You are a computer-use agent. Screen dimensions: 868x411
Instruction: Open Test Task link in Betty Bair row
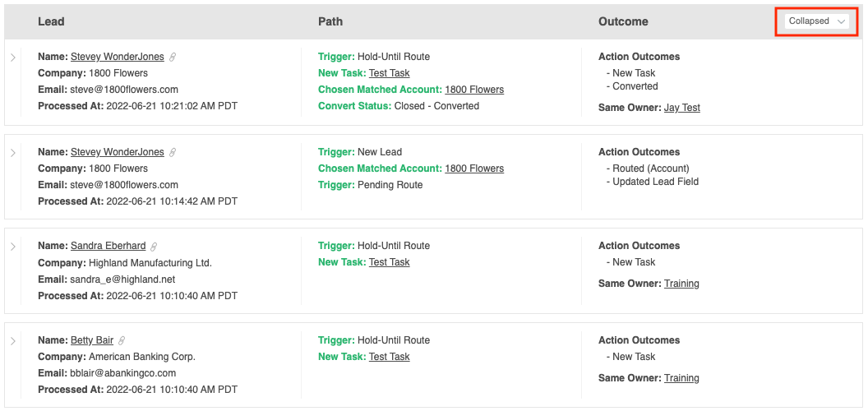click(x=389, y=357)
